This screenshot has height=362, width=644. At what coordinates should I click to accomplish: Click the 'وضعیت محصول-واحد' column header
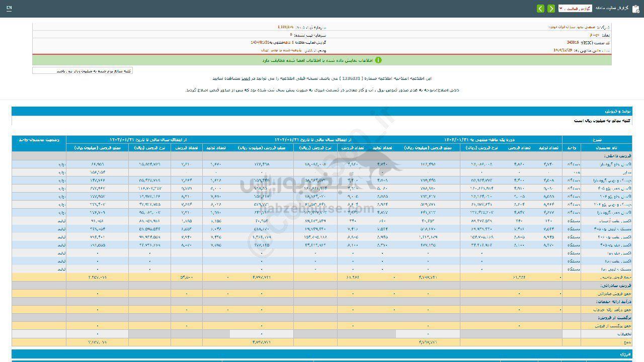click(39, 139)
